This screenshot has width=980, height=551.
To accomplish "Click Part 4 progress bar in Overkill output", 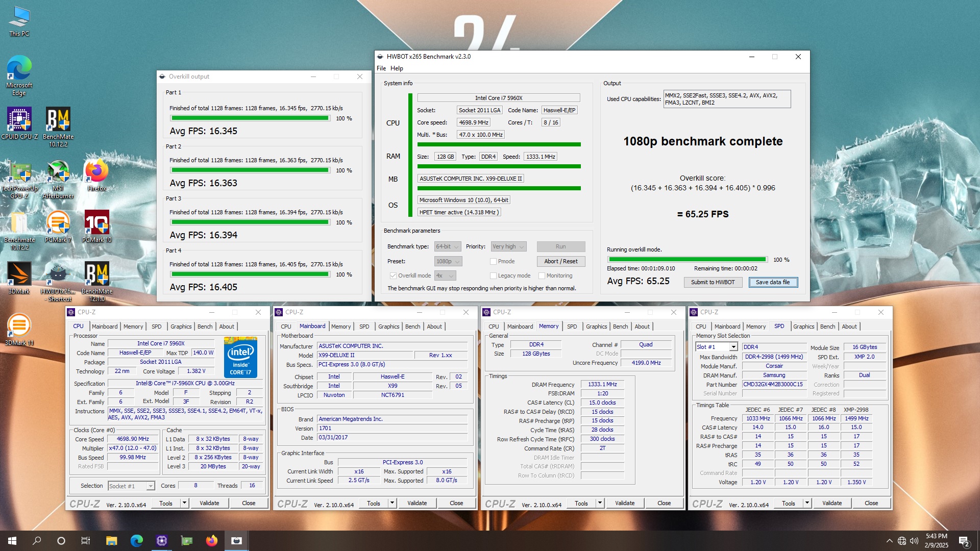I will [x=250, y=274].
